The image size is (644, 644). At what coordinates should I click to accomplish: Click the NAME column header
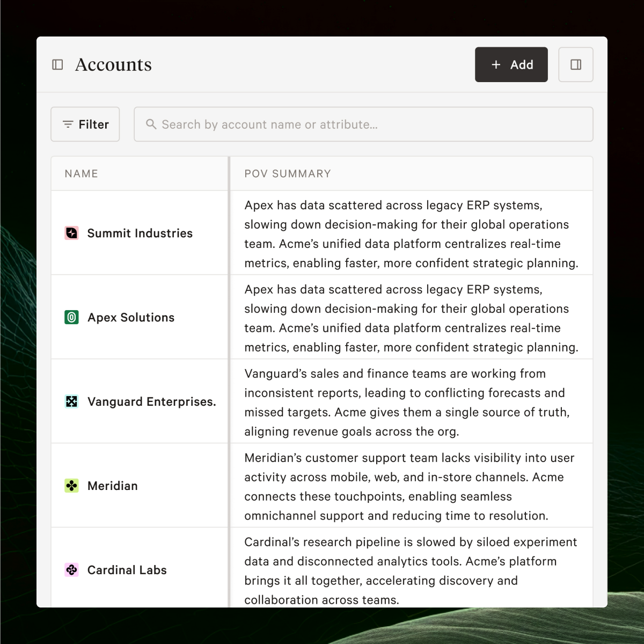(82, 174)
